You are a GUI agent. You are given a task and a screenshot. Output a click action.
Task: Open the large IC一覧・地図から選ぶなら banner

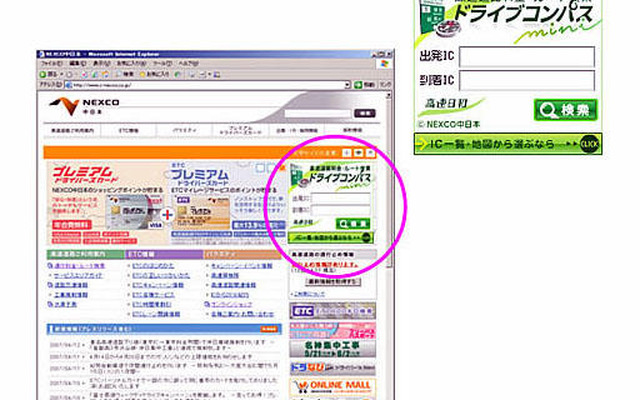click(x=508, y=144)
